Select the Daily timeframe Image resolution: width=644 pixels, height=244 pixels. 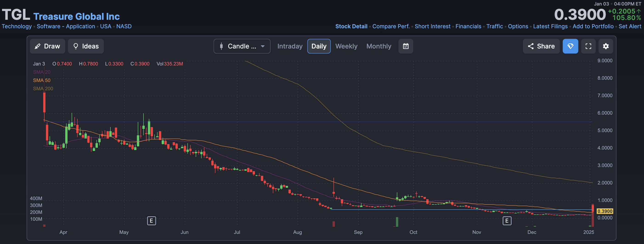pos(319,46)
